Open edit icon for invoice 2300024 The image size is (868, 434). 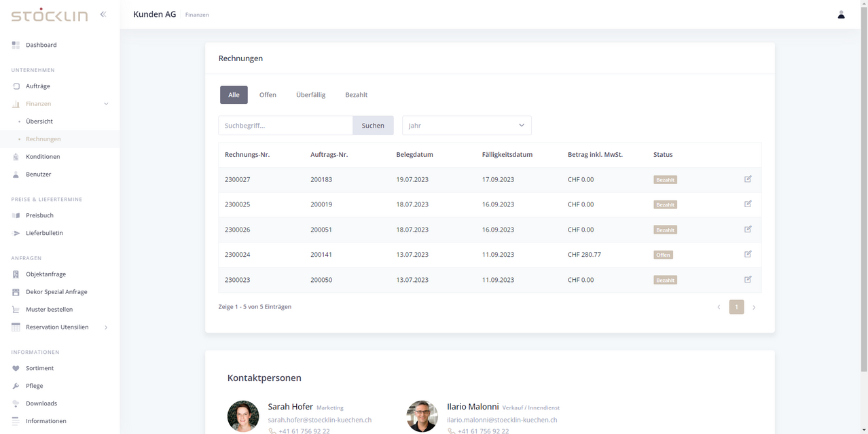click(748, 254)
